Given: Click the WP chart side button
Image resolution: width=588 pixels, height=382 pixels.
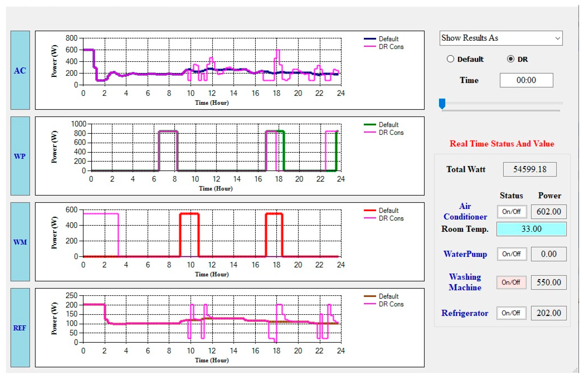Looking at the screenshot, I should (20, 156).
